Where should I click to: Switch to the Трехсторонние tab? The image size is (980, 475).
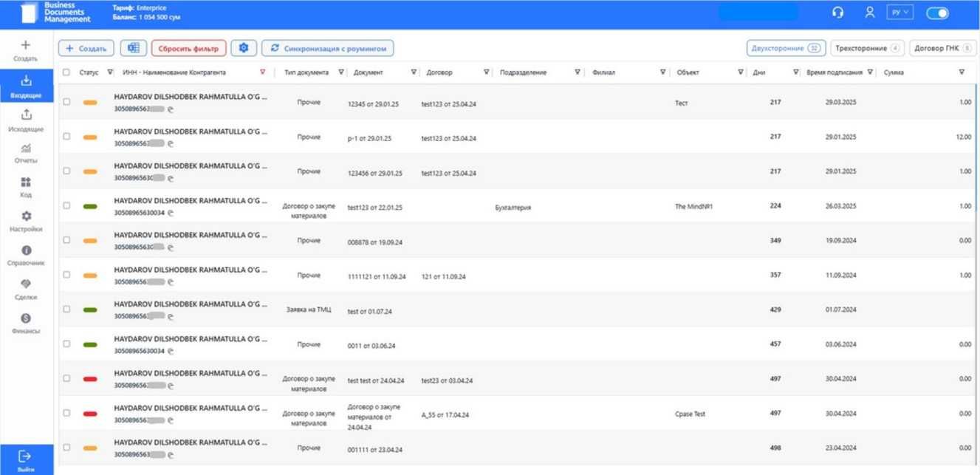(868, 48)
